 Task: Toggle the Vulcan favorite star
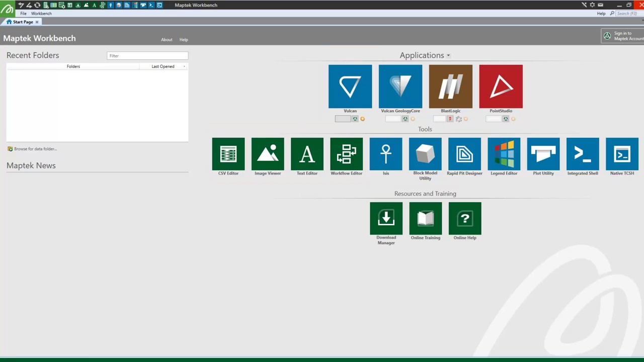pyautogui.click(x=362, y=119)
